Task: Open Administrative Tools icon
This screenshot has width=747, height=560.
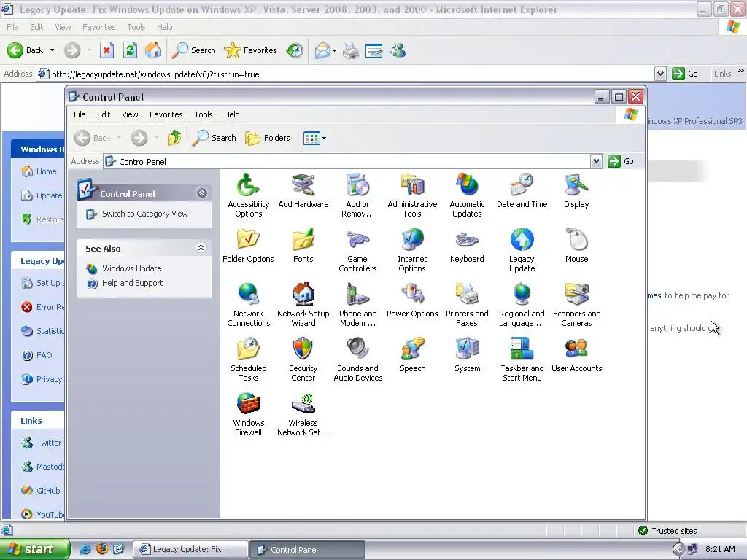Action: (x=412, y=195)
